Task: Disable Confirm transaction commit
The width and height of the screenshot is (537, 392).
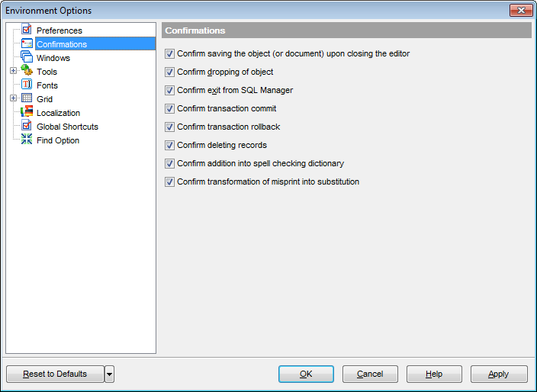Action: (169, 108)
